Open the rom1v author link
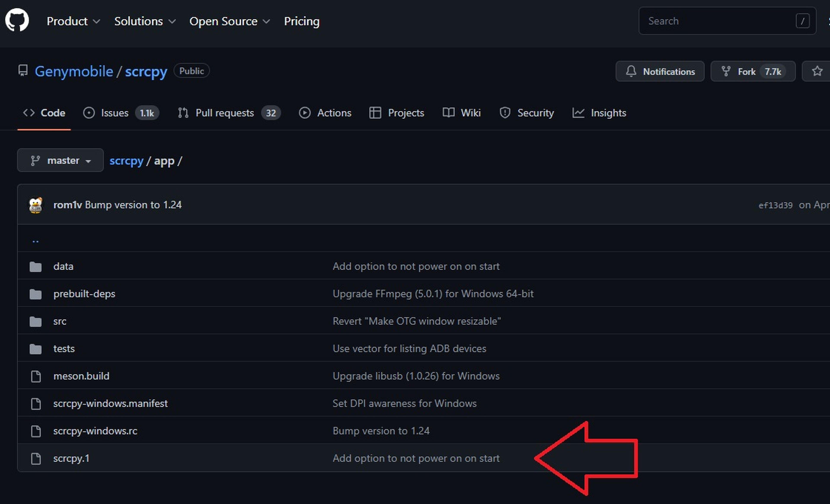Screen dimensions: 830x504 [67, 204]
